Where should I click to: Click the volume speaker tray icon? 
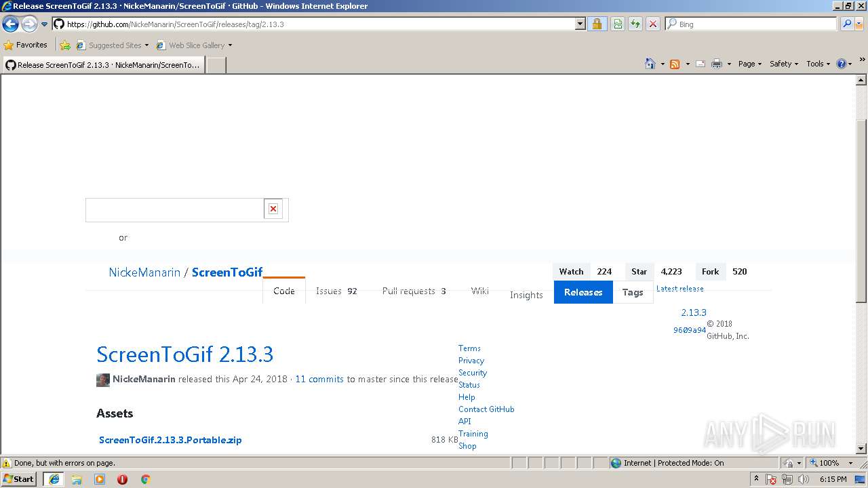coord(804,479)
